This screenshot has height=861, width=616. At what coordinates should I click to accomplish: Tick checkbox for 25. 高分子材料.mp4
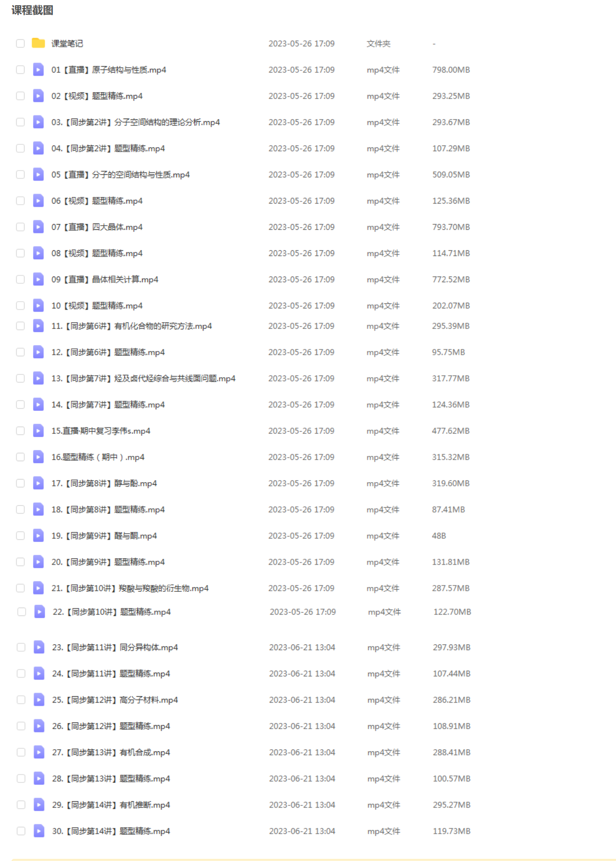coord(21,700)
